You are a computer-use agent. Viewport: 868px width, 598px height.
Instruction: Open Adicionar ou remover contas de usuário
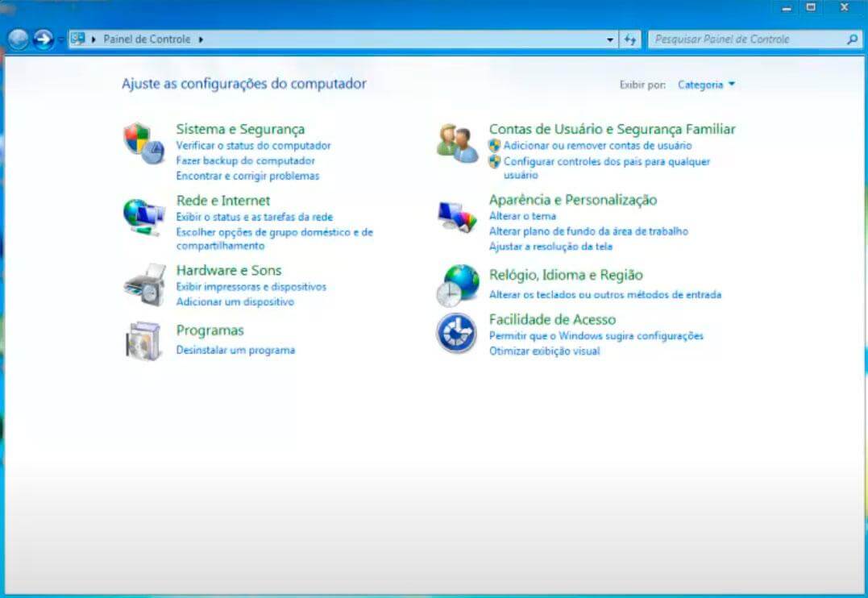click(x=597, y=146)
